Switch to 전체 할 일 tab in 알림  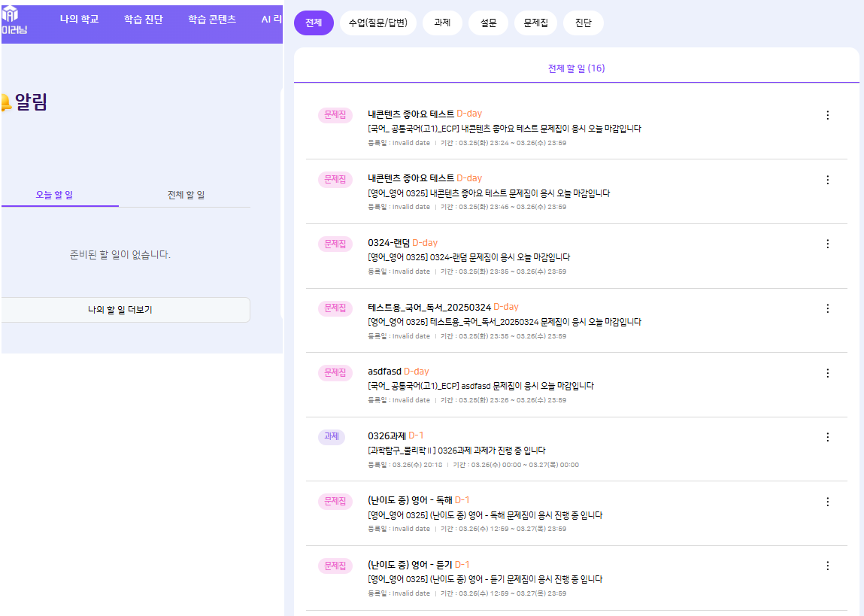[186, 195]
